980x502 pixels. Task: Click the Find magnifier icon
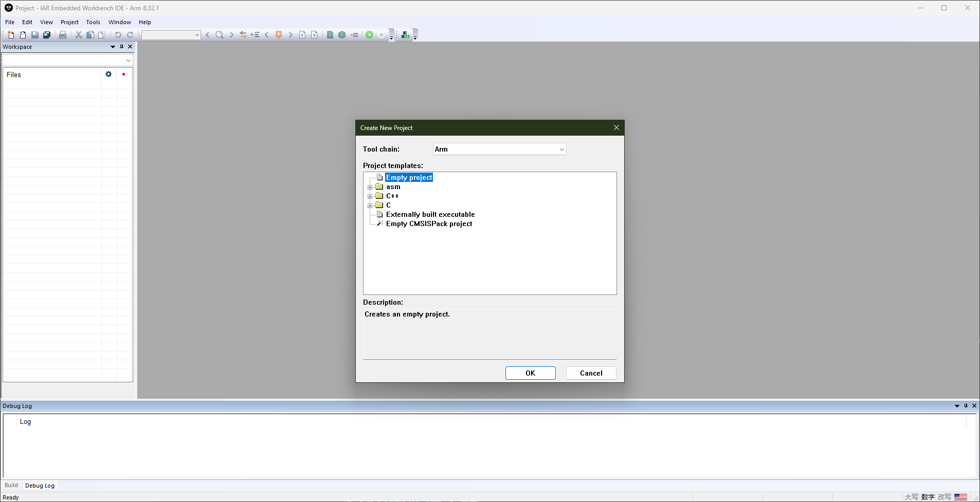pyautogui.click(x=220, y=35)
